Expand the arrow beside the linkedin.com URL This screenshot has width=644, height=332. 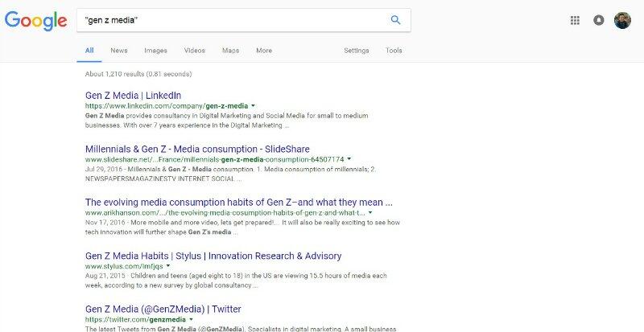pos(253,106)
